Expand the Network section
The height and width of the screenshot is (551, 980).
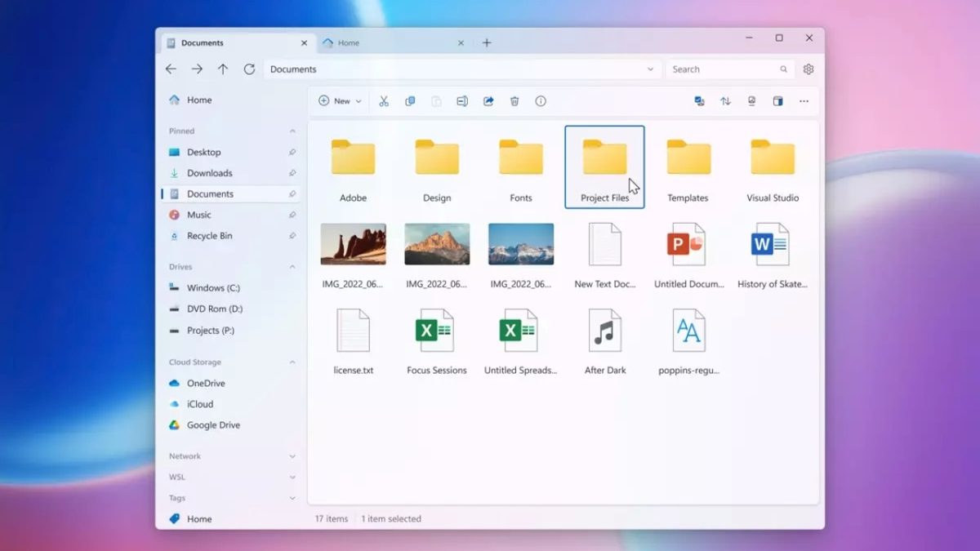coord(292,456)
